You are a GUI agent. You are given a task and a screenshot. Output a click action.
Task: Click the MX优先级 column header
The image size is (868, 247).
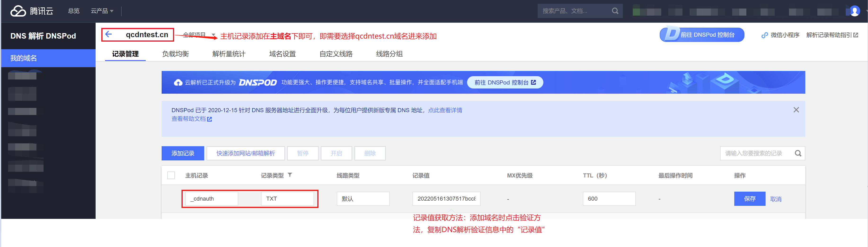click(520, 176)
